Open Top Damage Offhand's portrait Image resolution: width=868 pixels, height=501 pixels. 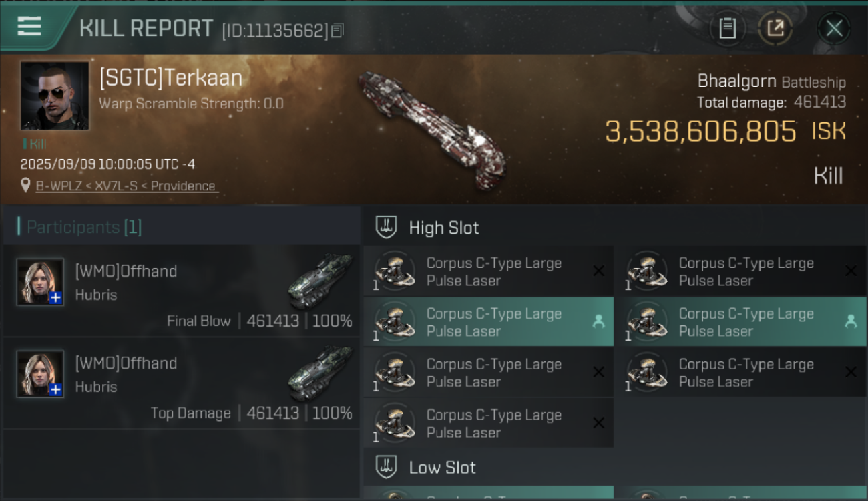pos(41,373)
